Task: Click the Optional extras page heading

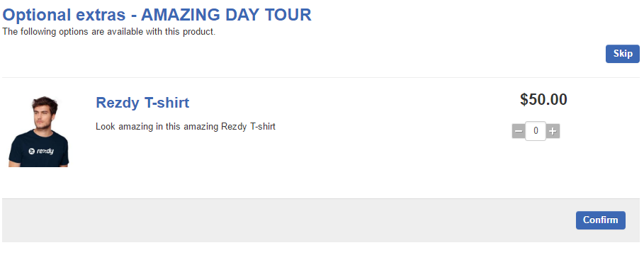Action: [157, 15]
